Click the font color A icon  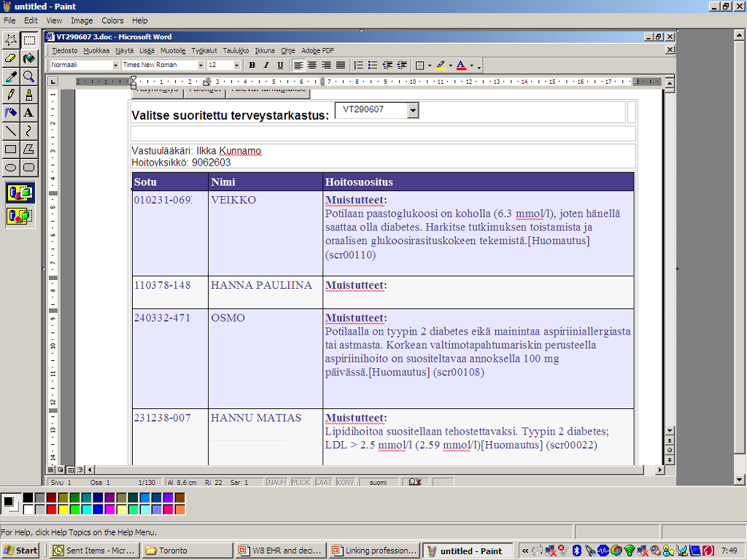(x=461, y=65)
